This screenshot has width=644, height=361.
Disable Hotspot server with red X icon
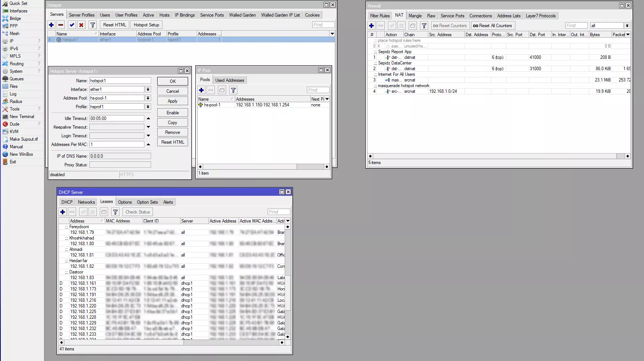click(x=81, y=25)
